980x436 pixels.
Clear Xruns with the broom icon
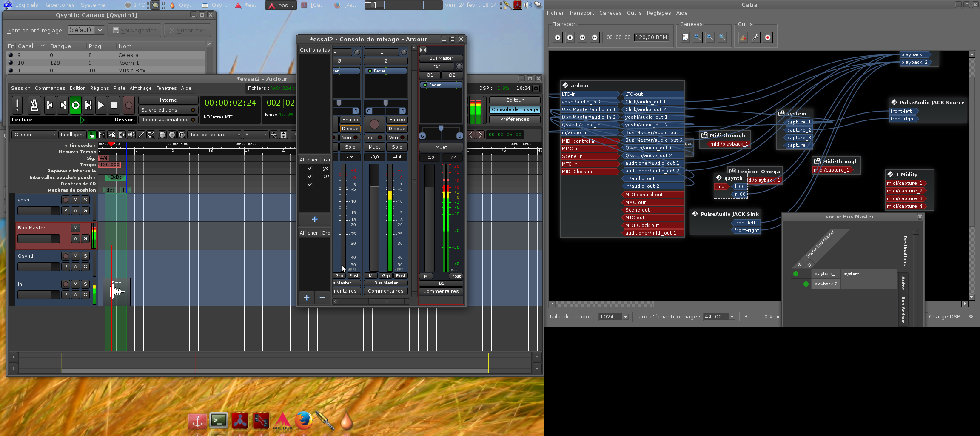click(x=743, y=37)
